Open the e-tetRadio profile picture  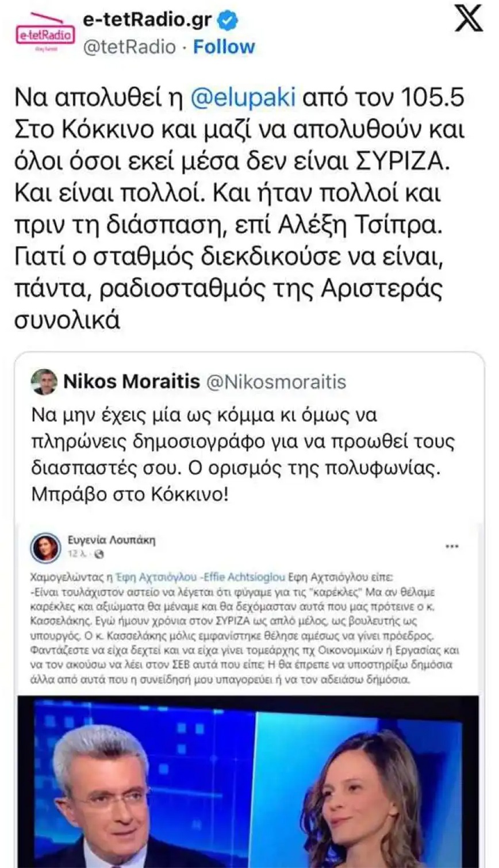(x=45, y=34)
